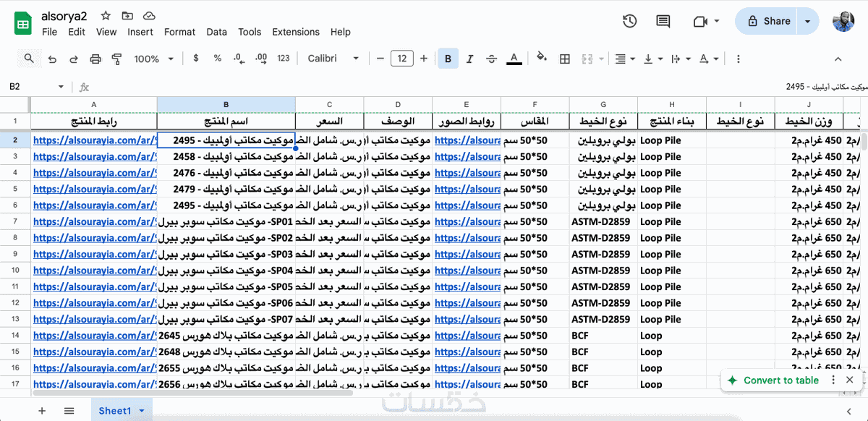Open the Format menu
The height and width of the screenshot is (421, 868).
179,32
